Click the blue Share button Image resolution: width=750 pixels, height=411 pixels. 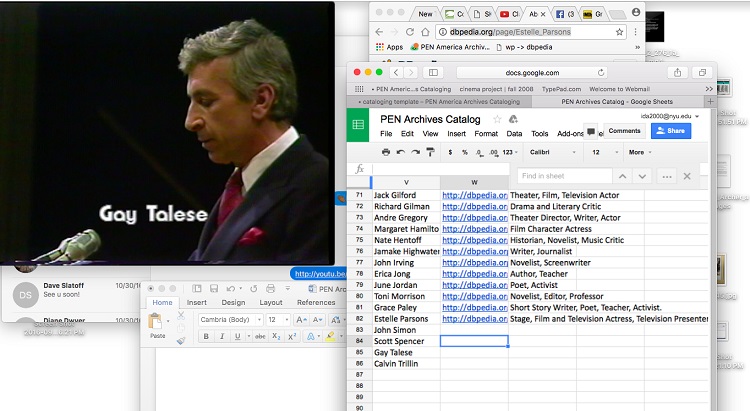point(670,131)
